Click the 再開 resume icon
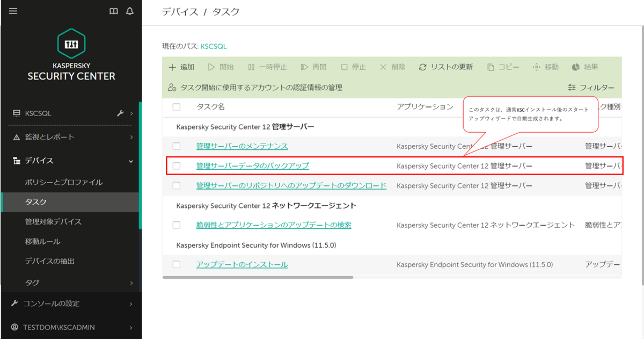The width and height of the screenshot is (644, 339). pyautogui.click(x=304, y=67)
